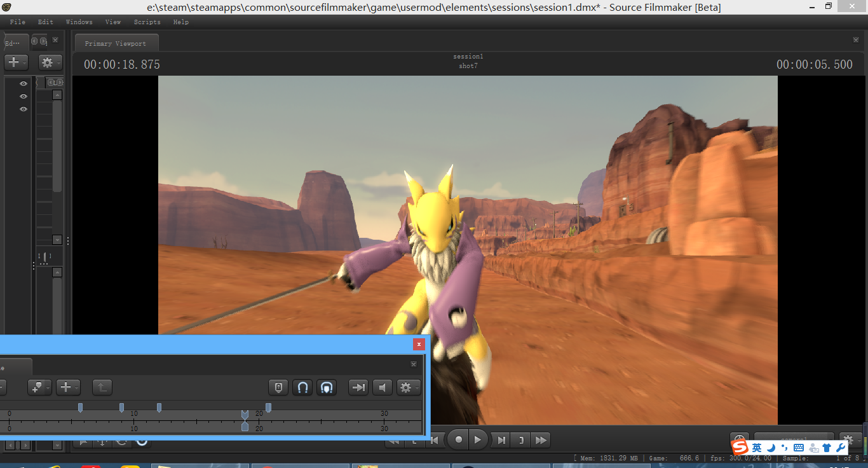This screenshot has height=468, width=868.
Task: Toggle snap-to-frame magnet with marker icon
Action: coord(327,387)
